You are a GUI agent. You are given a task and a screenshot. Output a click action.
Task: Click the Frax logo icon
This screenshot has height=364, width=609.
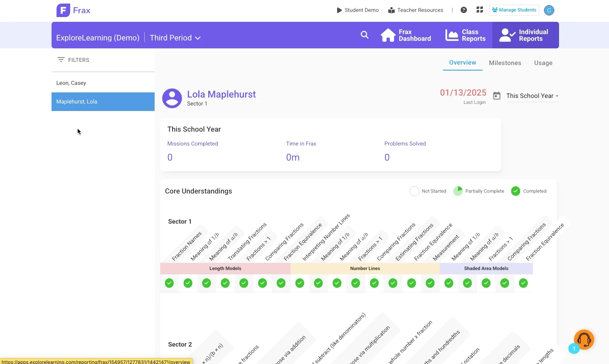point(63,10)
